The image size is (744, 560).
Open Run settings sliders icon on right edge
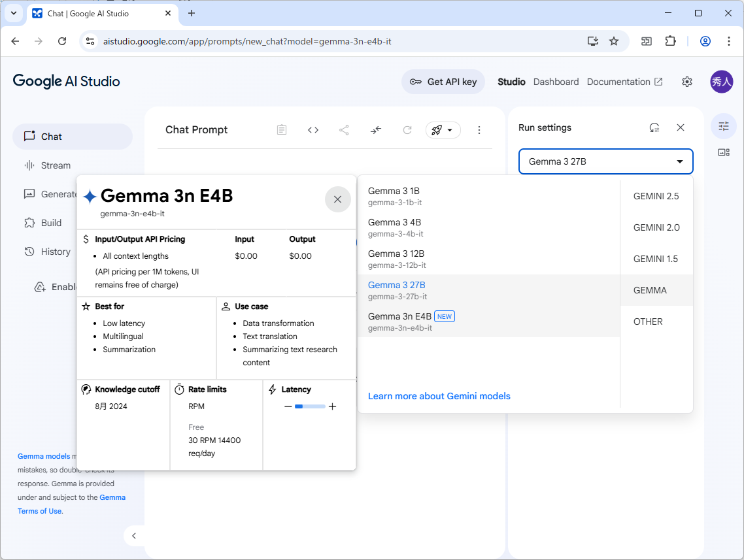[x=723, y=126]
